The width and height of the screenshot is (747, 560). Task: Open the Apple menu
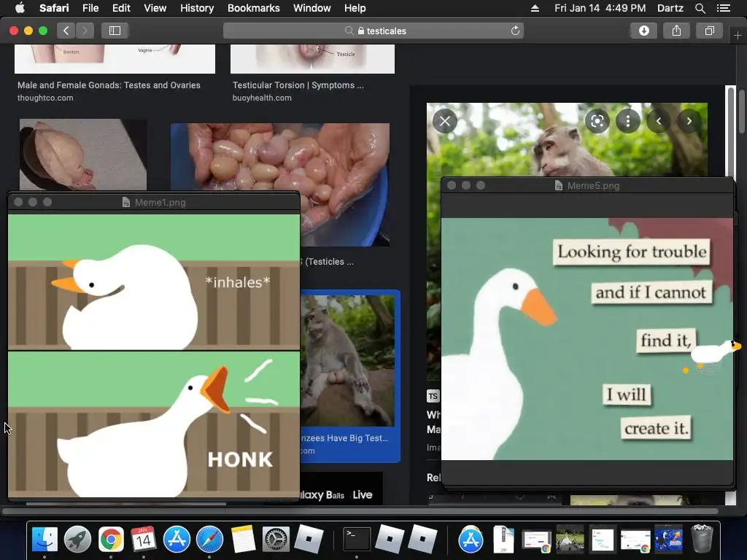pos(20,8)
